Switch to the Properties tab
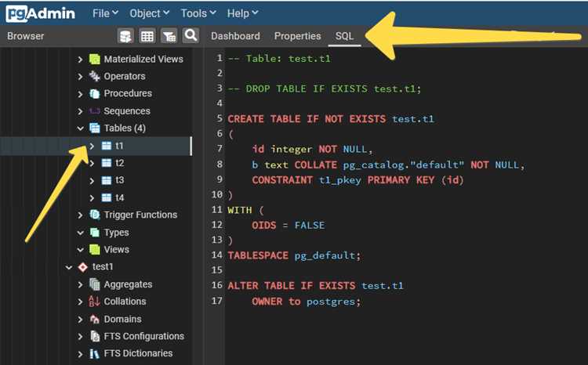The width and height of the screenshot is (588, 365). (x=297, y=36)
